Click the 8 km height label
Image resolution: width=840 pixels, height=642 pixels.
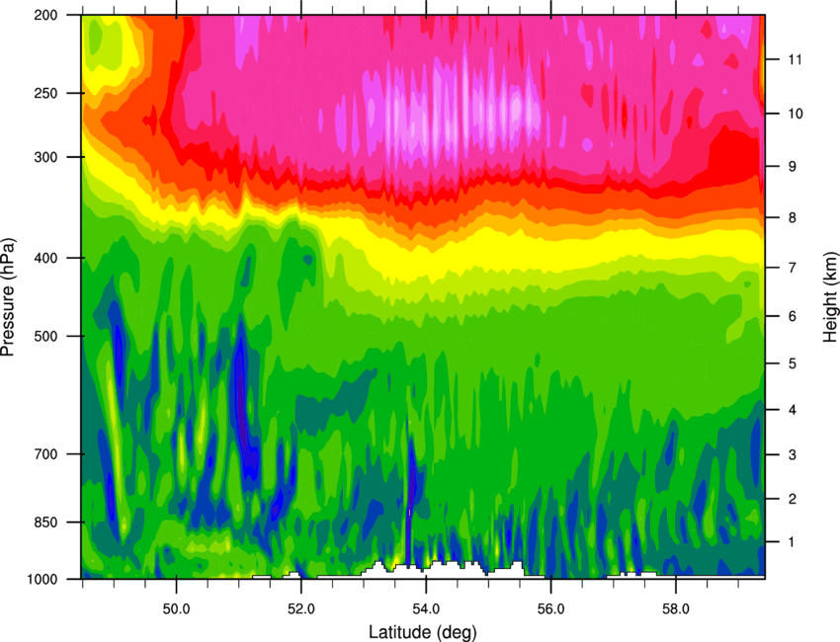tap(793, 217)
